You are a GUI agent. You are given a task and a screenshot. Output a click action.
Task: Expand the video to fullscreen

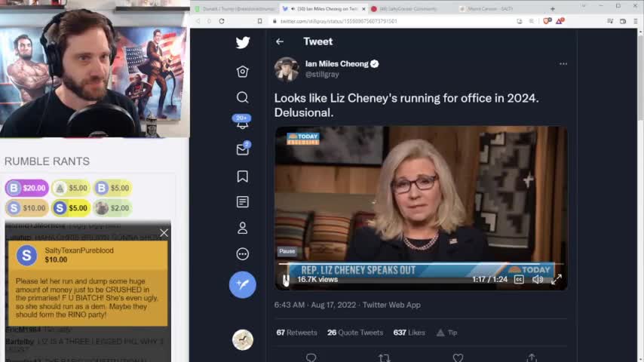point(556,279)
